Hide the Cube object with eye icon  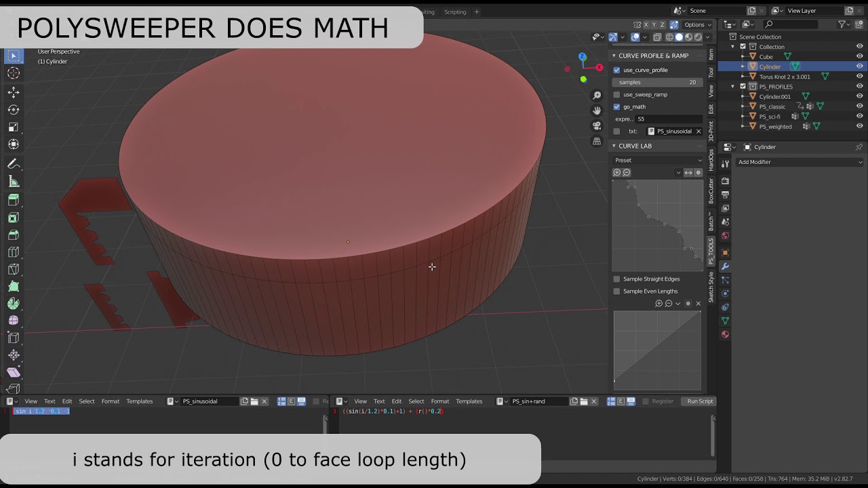point(859,57)
